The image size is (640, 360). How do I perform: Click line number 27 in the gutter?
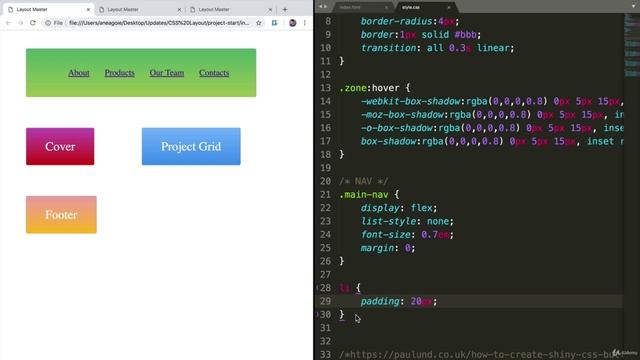(325, 275)
